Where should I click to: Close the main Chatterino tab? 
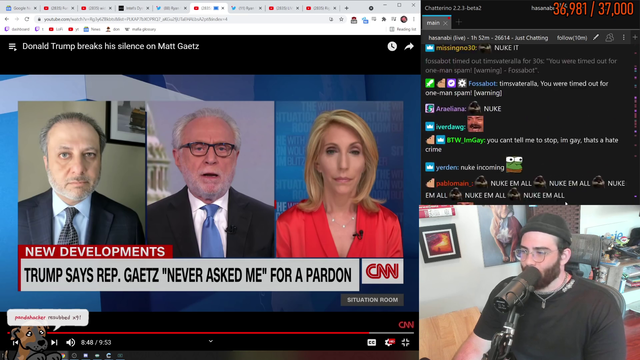click(445, 23)
